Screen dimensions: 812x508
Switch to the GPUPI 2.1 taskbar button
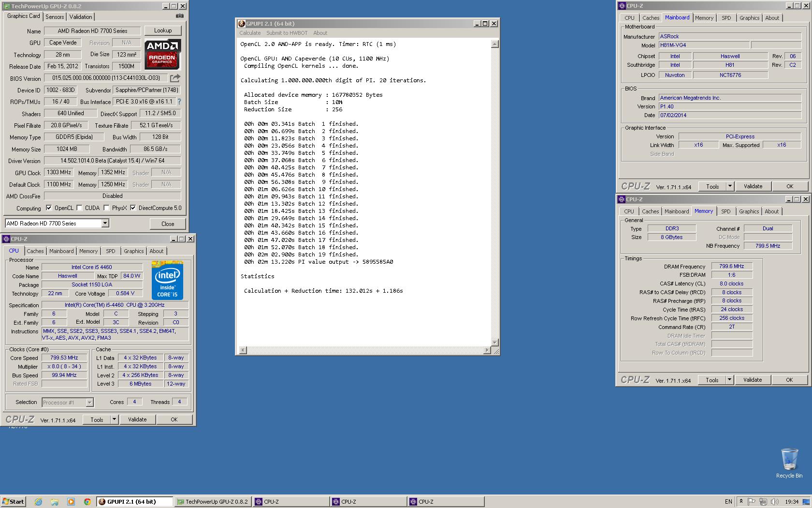[134, 502]
